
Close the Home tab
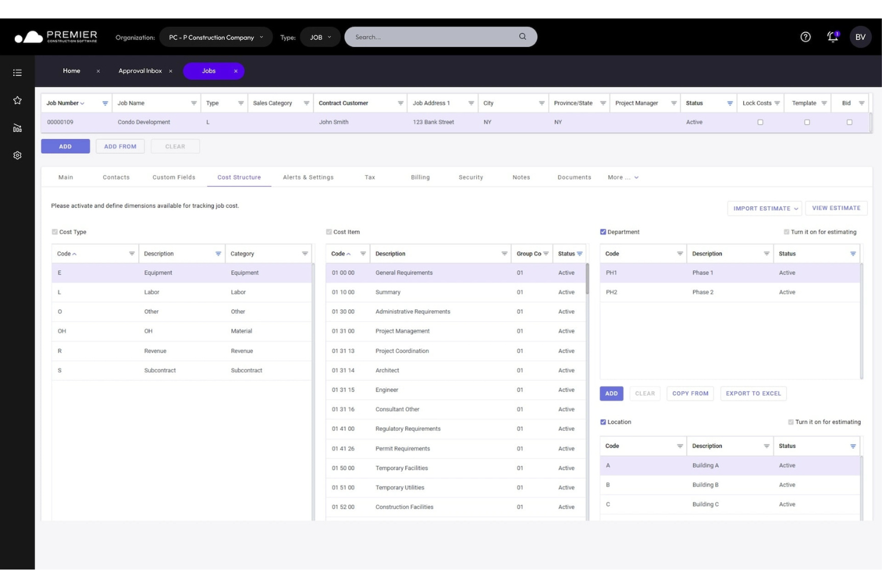98,71
